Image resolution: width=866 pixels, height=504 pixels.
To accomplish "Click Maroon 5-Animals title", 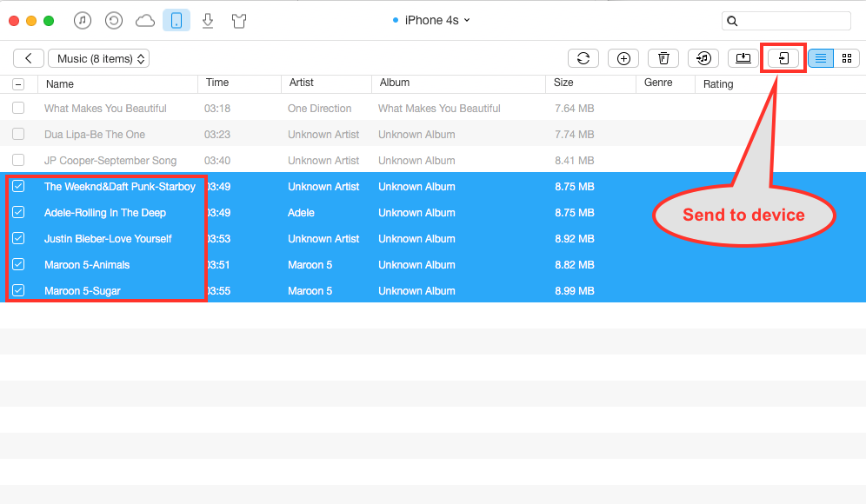I will [x=87, y=264].
